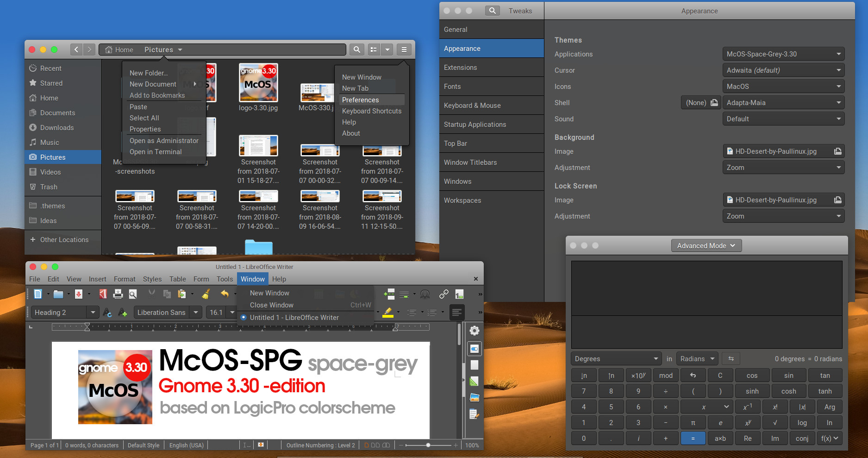Image resolution: width=868 pixels, height=458 pixels.
Task: Choose Preferences in Files app menu
Action: 372,100
